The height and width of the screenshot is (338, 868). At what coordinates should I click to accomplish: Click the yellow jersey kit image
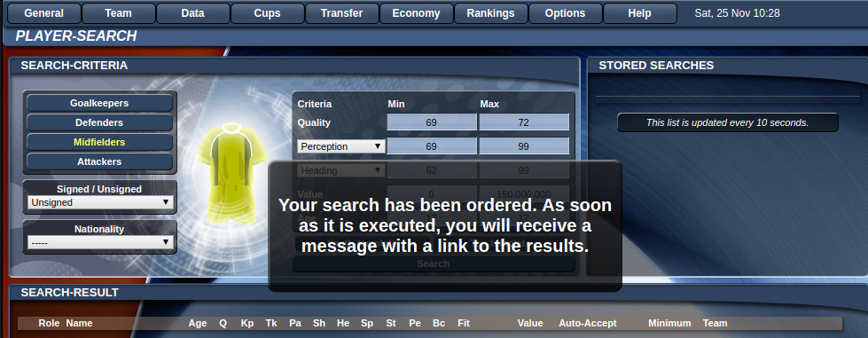231,173
